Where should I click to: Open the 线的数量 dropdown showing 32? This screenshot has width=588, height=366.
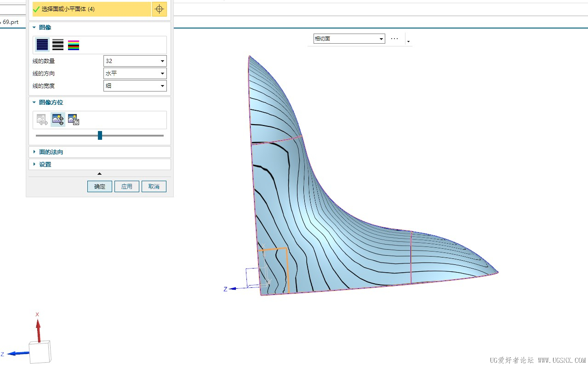135,61
